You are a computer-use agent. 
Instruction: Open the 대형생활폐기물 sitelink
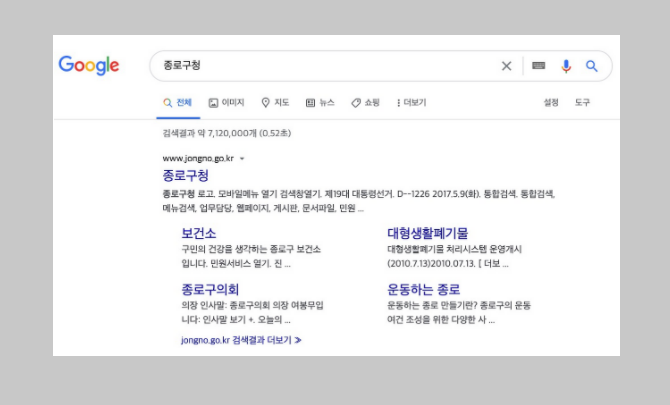(x=427, y=233)
